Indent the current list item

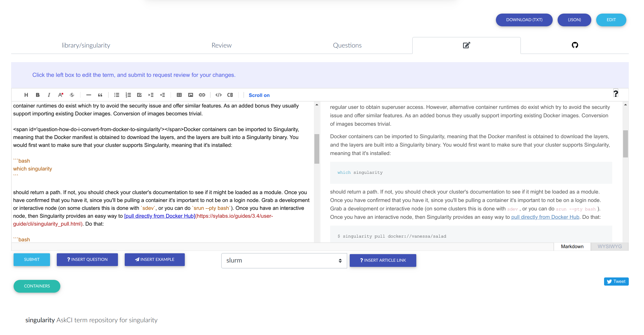pyautogui.click(x=151, y=95)
